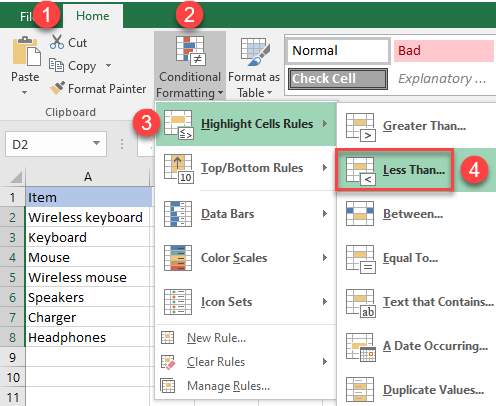Click the Duplicate Values icon
The width and height of the screenshot is (496, 406).
[360, 390]
